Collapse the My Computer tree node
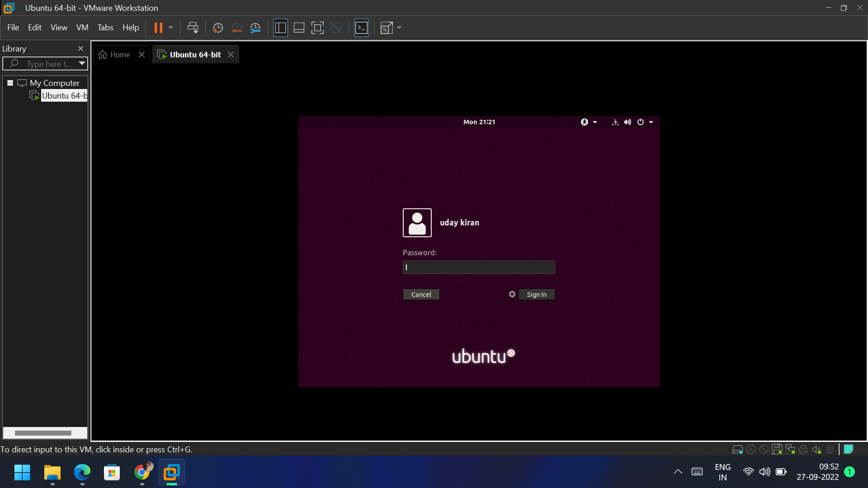The image size is (868, 488). click(10, 83)
